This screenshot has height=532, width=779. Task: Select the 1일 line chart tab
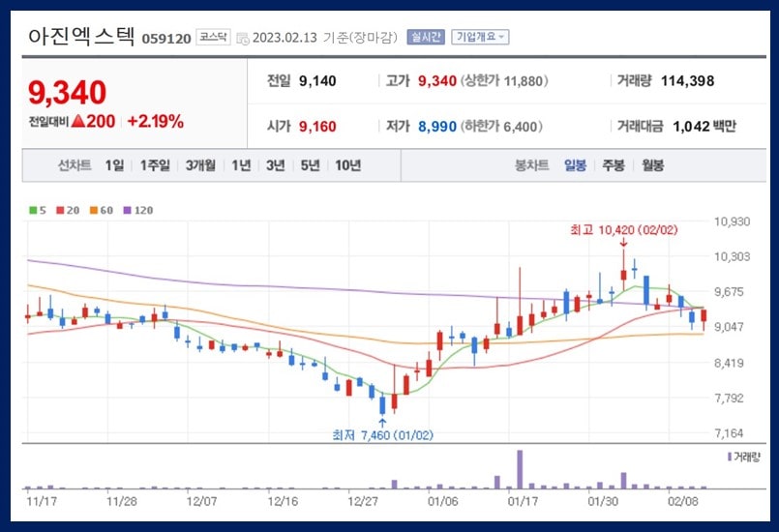click(x=114, y=165)
